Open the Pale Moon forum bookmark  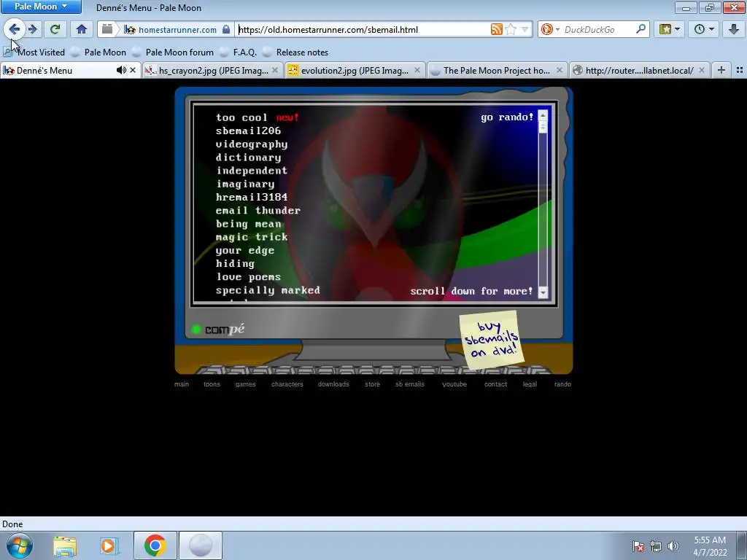[173, 52]
